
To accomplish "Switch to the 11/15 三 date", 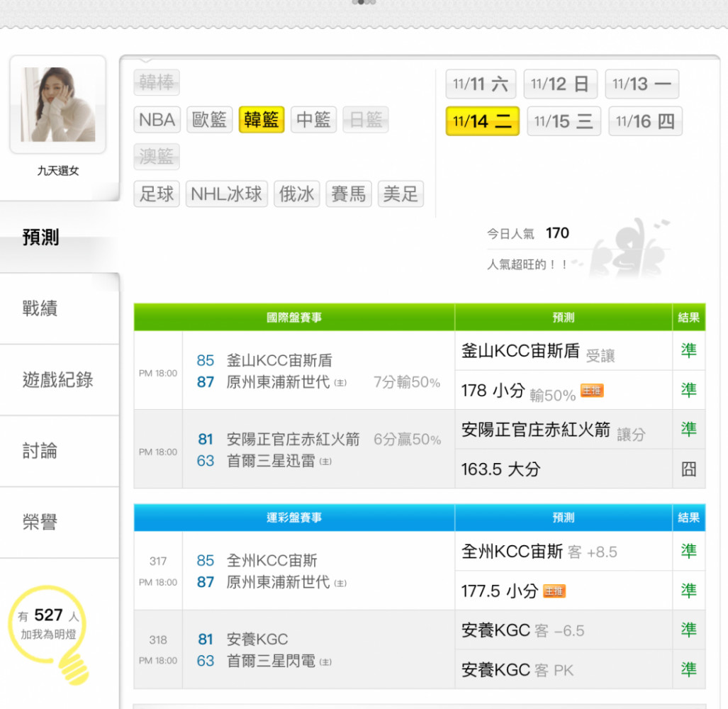I will coord(564,121).
